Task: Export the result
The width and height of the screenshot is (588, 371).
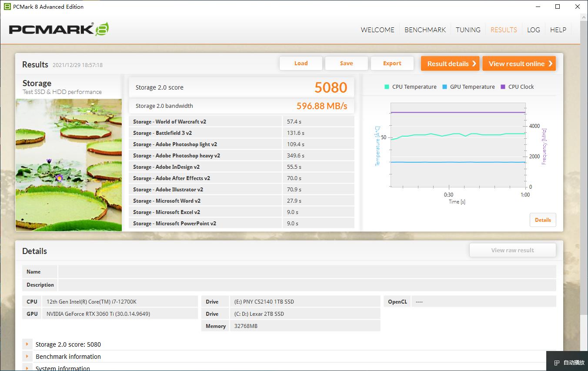Action: coord(392,64)
